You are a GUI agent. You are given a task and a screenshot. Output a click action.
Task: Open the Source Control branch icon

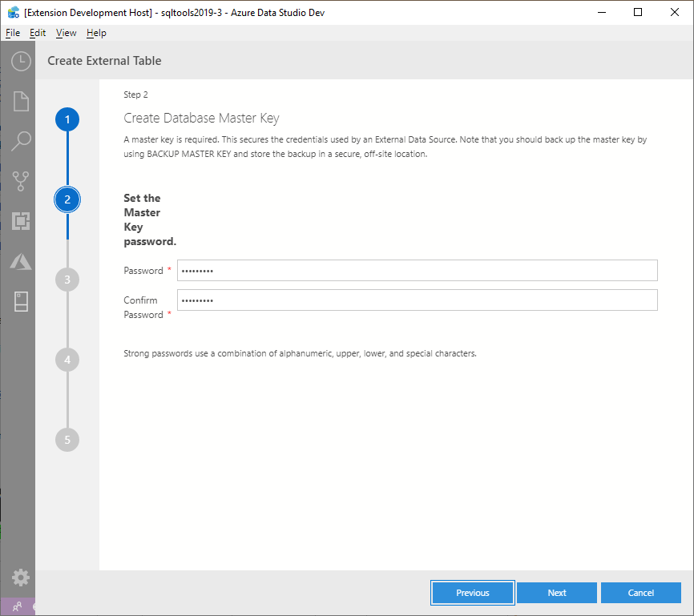(21, 182)
